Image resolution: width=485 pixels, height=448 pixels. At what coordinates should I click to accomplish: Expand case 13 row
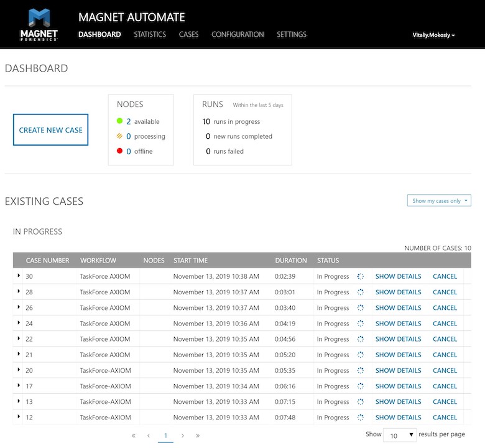[x=19, y=401]
